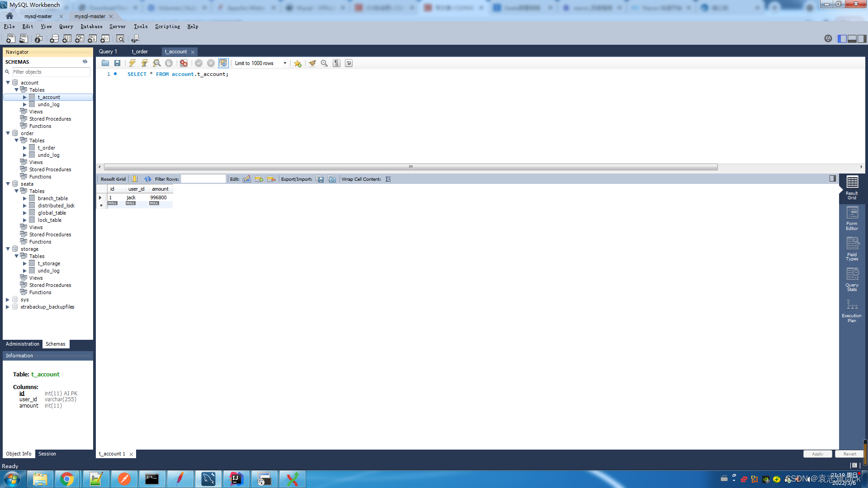
Task: Click the Result Grid panel icon
Action: click(x=853, y=188)
